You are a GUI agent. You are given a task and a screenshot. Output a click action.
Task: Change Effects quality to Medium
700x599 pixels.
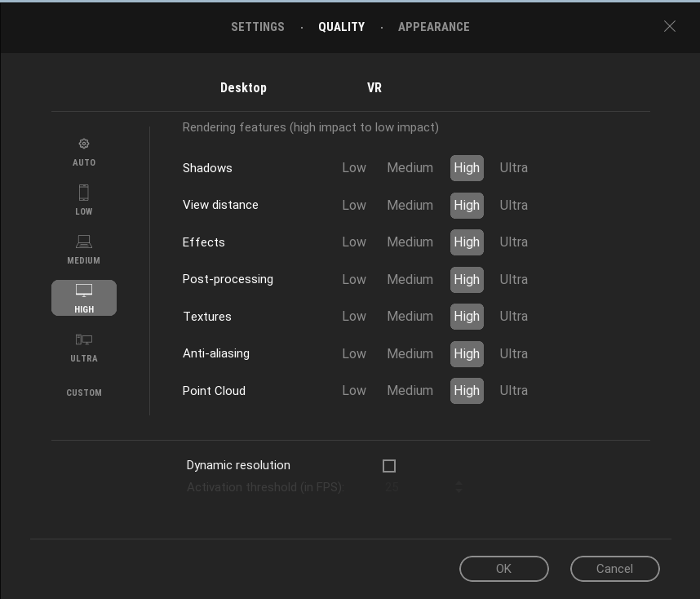pos(410,242)
